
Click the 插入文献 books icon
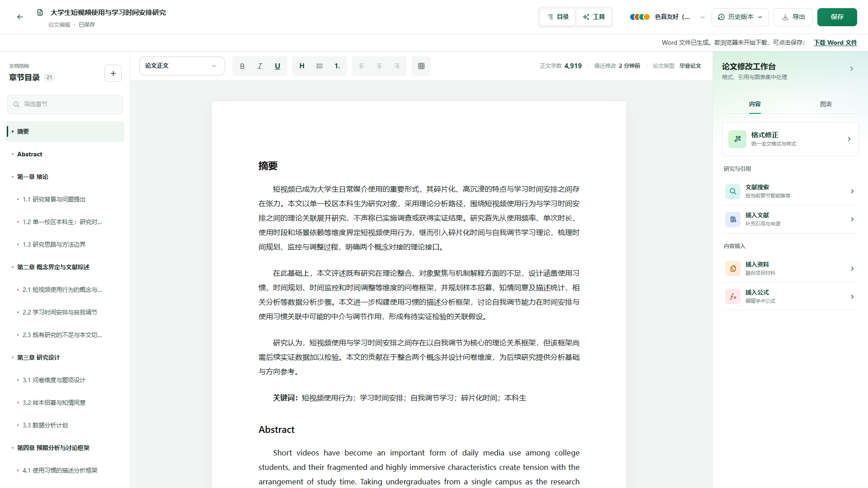pos(733,220)
